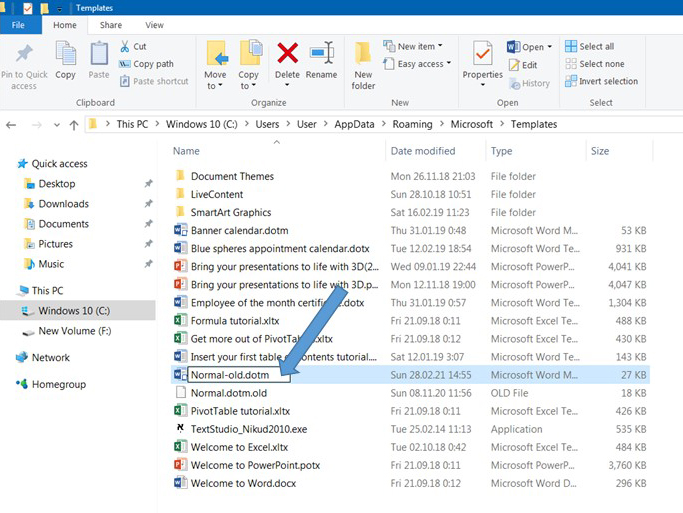This screenshot has height=513, width=683.
Task: Switch to the View ribbon tab
Action: point(154,25)
